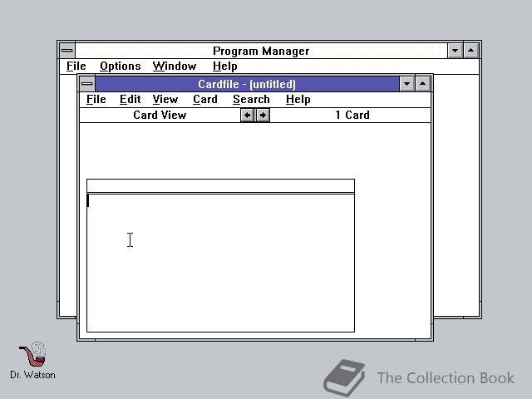Minimize the Cardfile window

pos(406,84)
